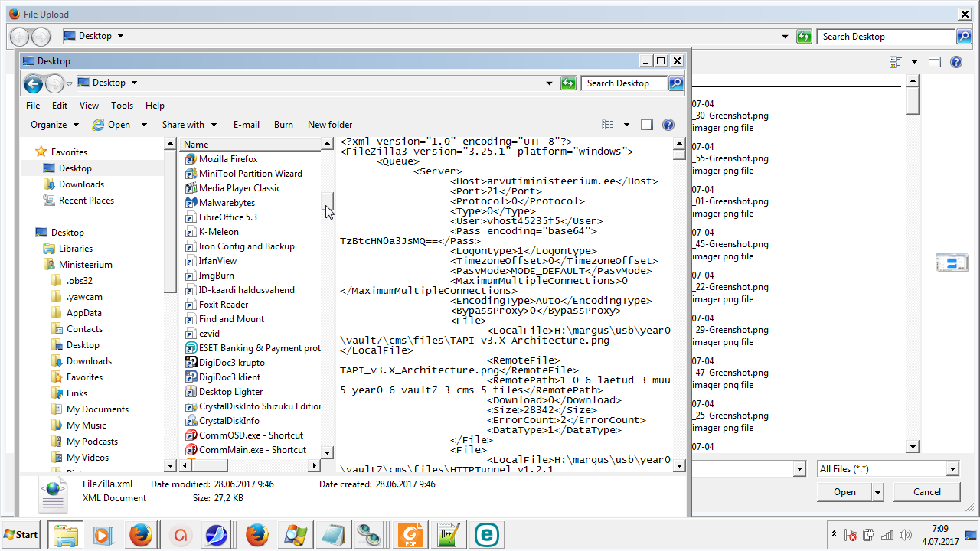The width and height of the screenshot is (980, 551).
Task: Select Recent Places in navigation pane
Action: (x=86, y=201)
